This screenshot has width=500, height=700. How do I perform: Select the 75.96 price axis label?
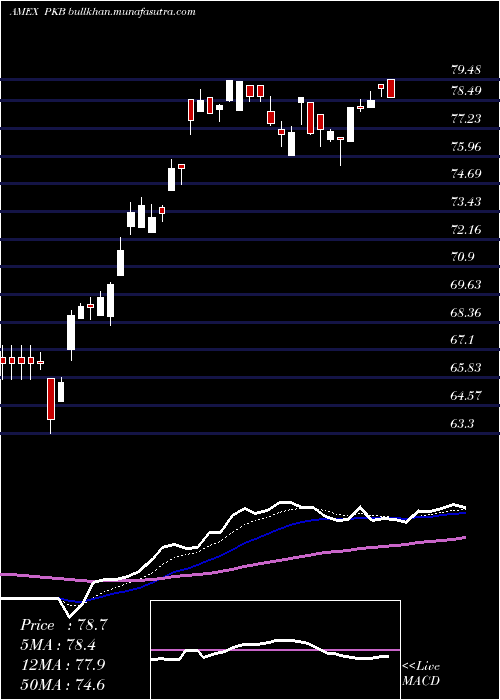[466, 146]
